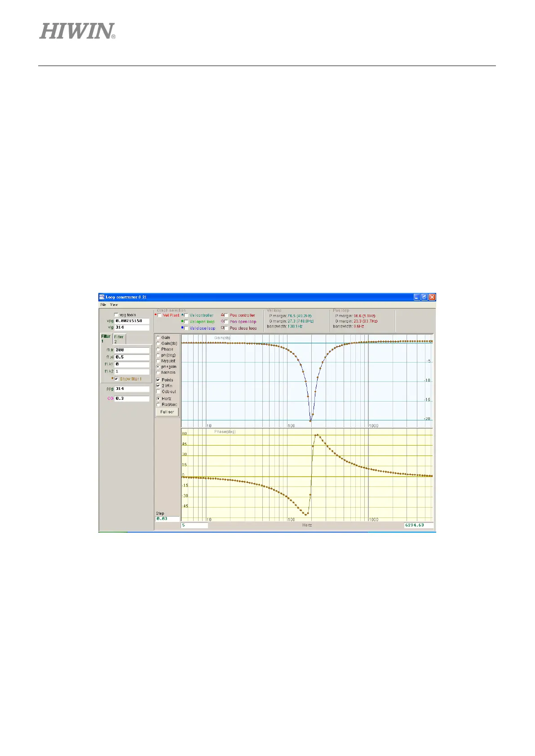535x756 pixels.
Task: Click Pos loop bandwidth 9.6Hz
Action: tap(358, 326)
